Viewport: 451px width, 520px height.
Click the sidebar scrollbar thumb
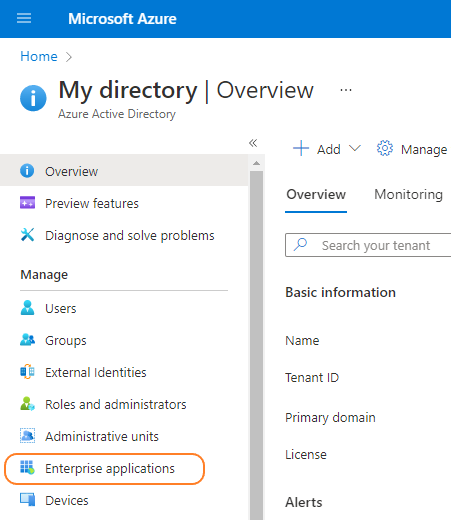(256, 345)
